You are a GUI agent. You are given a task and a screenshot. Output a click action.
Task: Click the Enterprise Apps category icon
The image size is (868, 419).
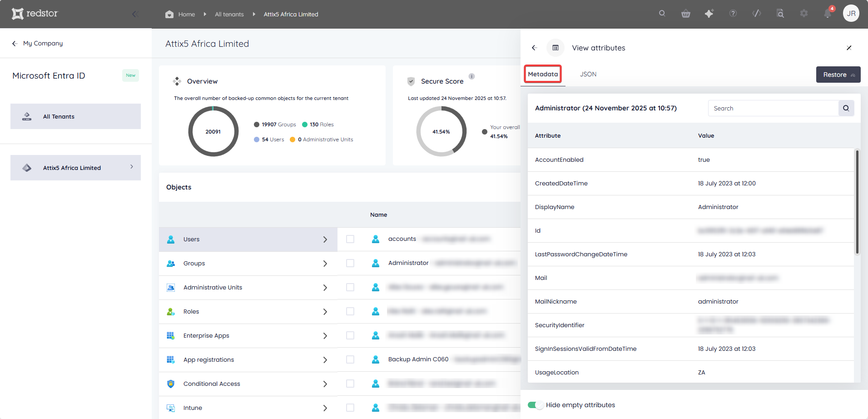[x=171, y=336]
